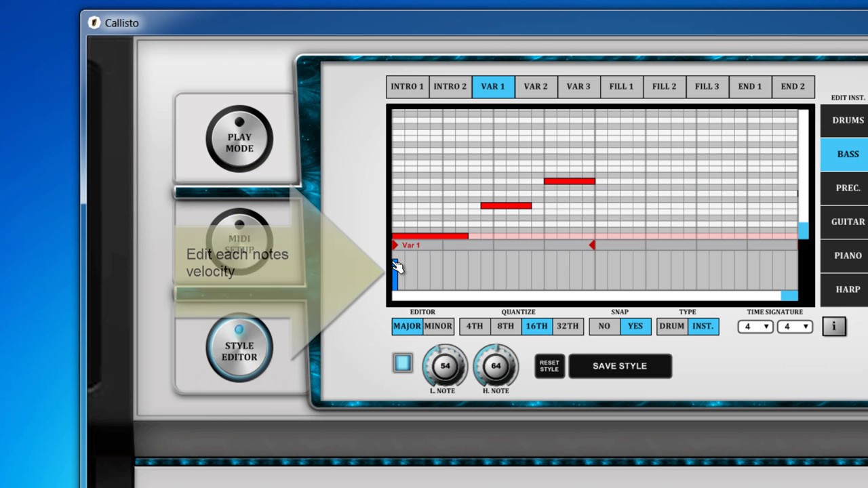The height and width of the screenshot is (488, 868).
Task: Switch to the END 1 pattern tab
Action: (749, 87)
